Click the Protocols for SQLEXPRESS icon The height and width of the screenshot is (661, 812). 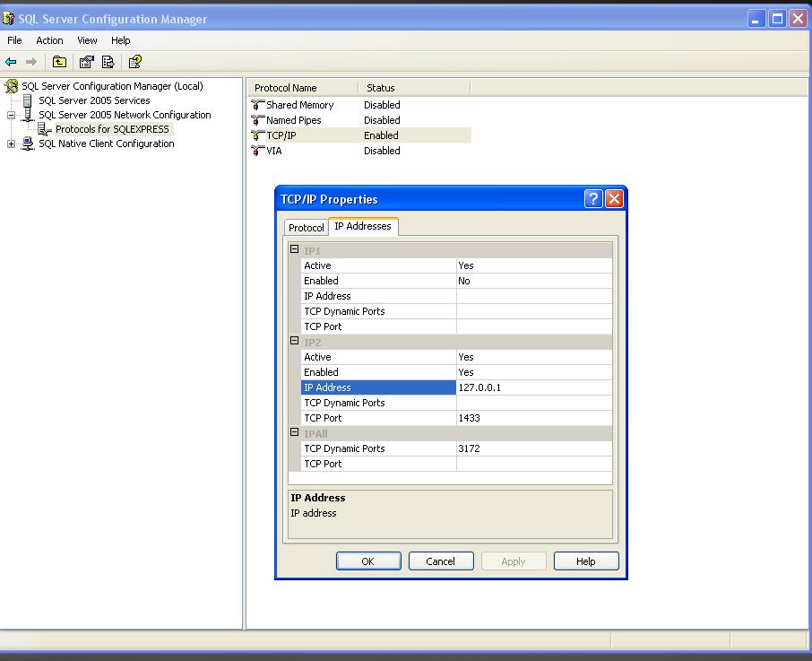(x=45, y=129)
